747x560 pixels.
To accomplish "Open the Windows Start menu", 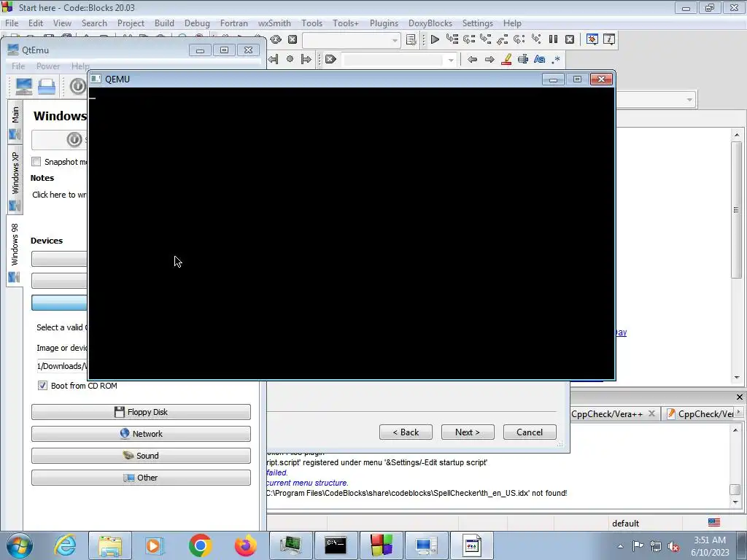I will tap(19, 545).
